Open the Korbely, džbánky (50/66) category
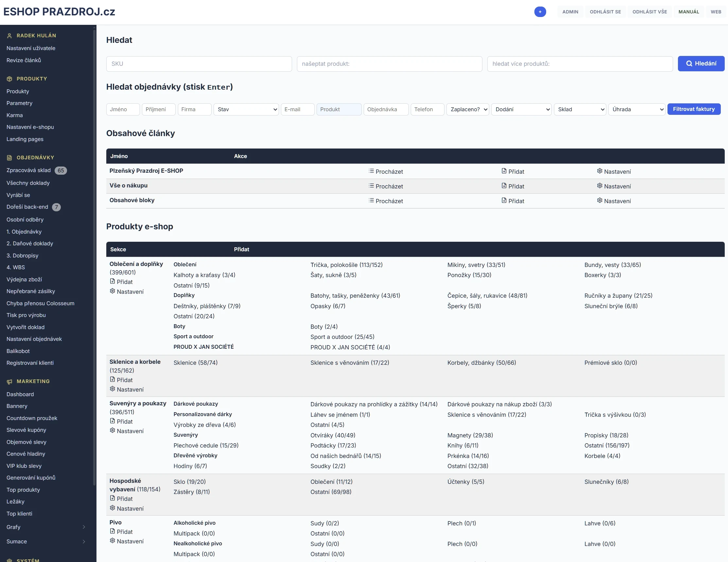Viewport: 728px width, 562px height. point(481,363)
